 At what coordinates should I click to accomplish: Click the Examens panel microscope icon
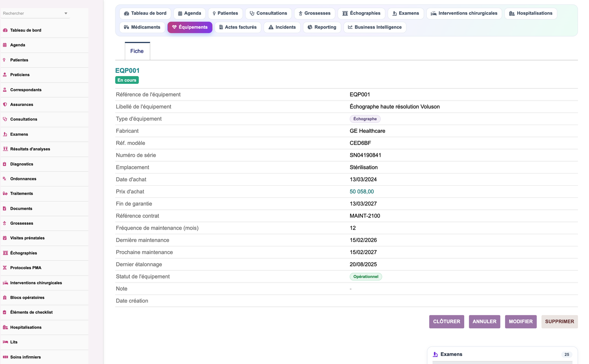point(435,355)
